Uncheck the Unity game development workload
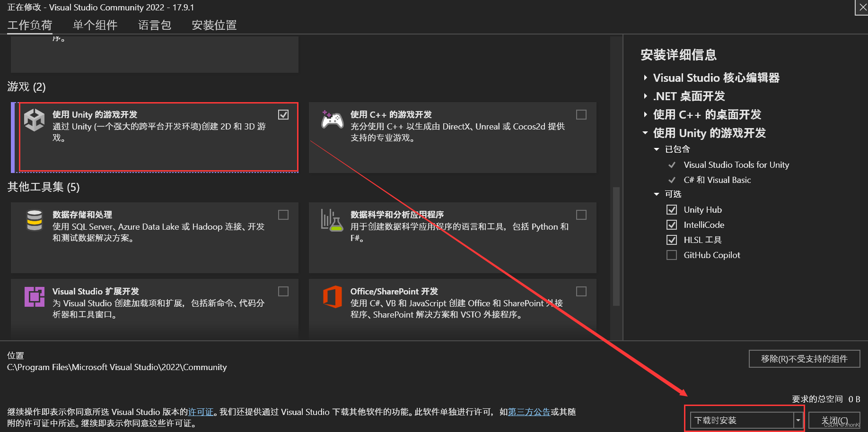The width and height of the screenshot is (868, 432). pyautogui.click(x=283, y=115)
